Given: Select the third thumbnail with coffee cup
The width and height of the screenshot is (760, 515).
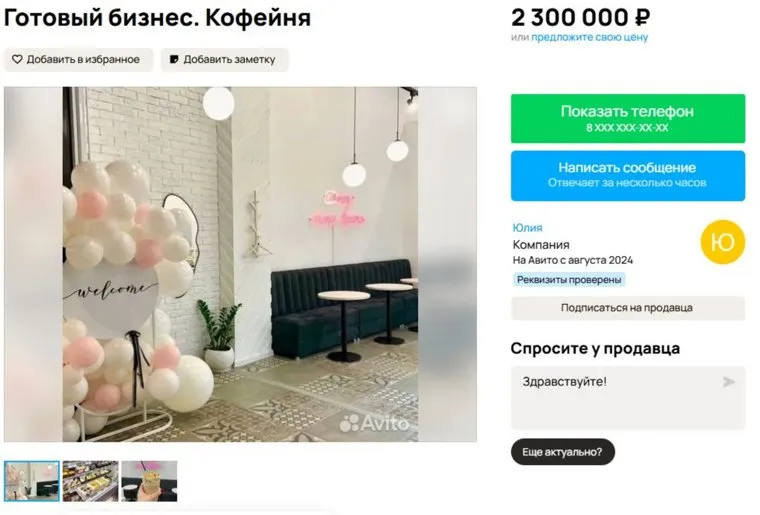Looking at the screenshot, I should (x=149, y=481).
